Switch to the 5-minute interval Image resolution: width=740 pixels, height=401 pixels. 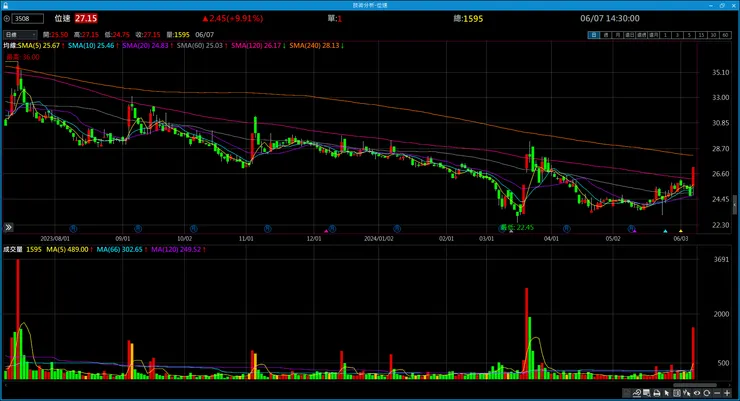pos(689,35)
